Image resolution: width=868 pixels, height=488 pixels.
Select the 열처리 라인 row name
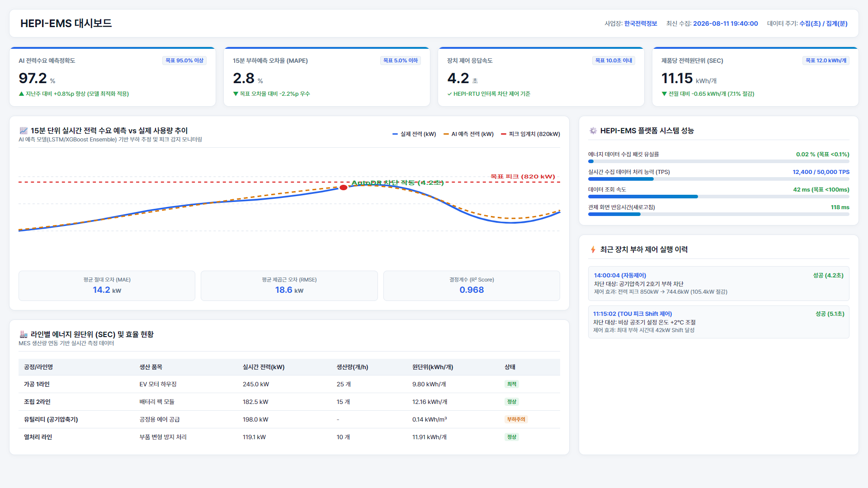(x=38, y=437)
